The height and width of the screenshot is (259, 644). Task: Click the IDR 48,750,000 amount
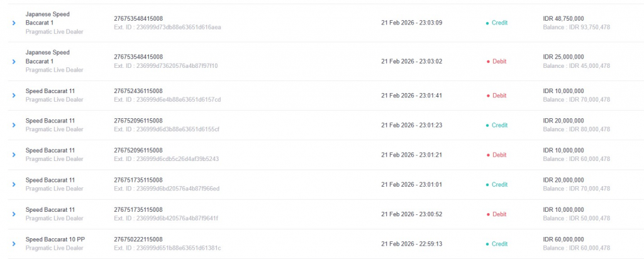click(563, 19)
